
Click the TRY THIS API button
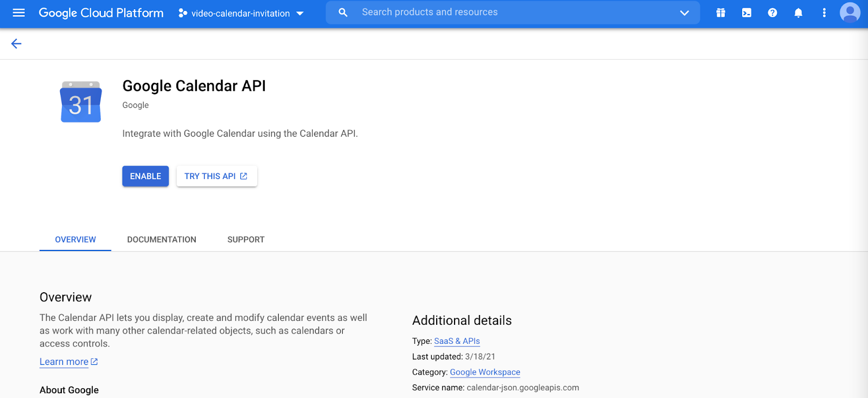pos(216,176)
